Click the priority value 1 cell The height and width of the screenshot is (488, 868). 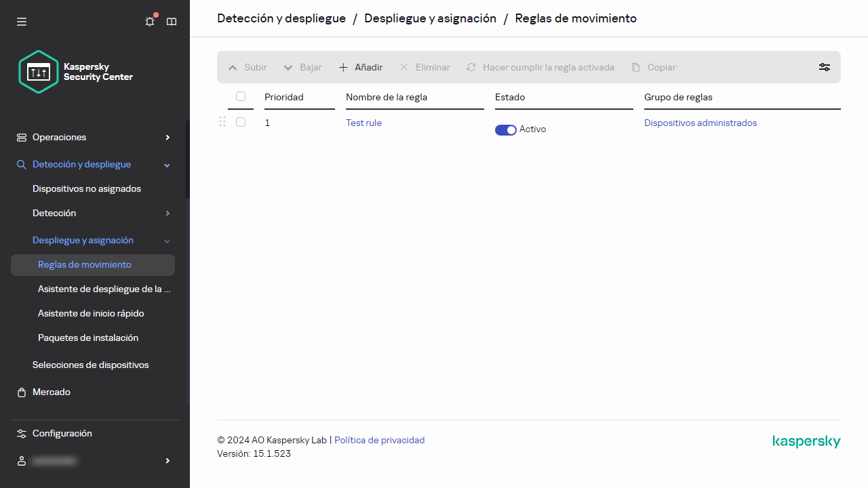[x=267, y=123]
